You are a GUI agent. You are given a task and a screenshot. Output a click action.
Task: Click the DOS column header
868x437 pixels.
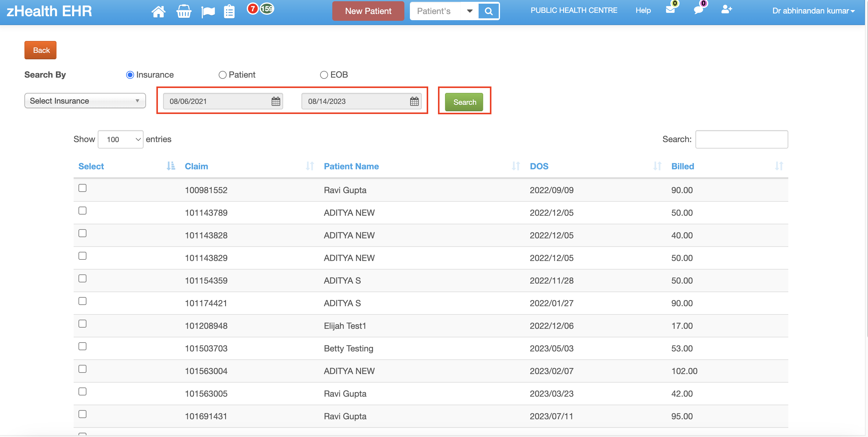click(x=539, y=166)
